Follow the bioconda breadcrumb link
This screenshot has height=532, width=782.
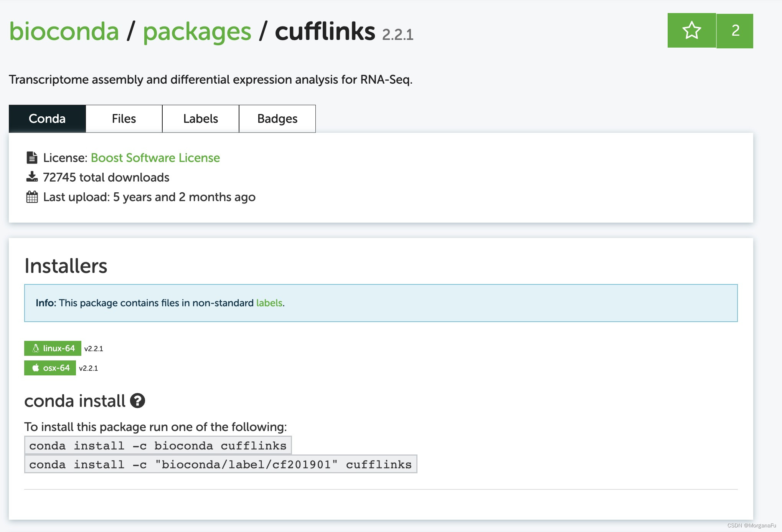64,31
